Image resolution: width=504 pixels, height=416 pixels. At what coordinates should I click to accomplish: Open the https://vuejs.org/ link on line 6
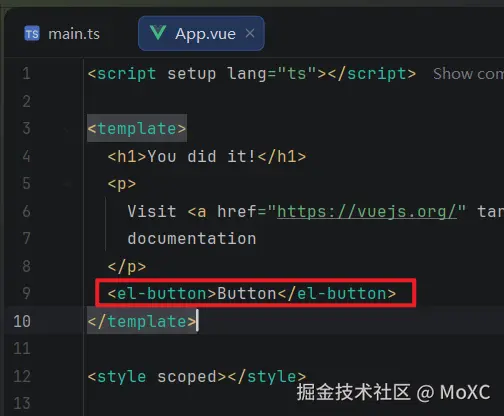(367, 211)
